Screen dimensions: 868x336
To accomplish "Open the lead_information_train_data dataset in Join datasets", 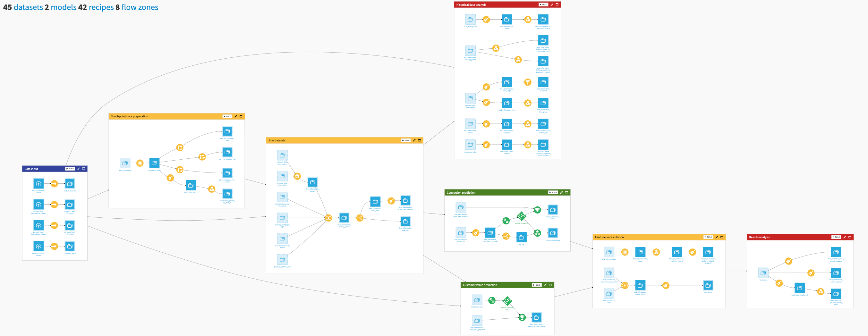I will (x=406, y=222).
